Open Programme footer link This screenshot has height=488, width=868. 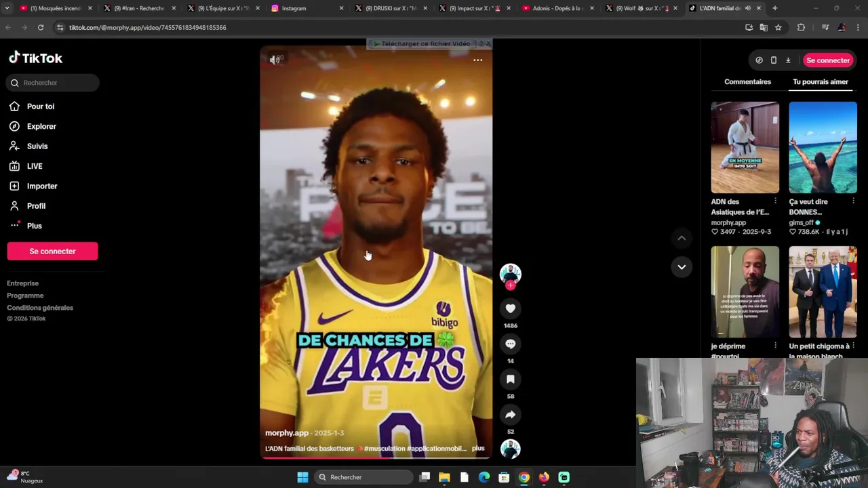coord(25,296)
